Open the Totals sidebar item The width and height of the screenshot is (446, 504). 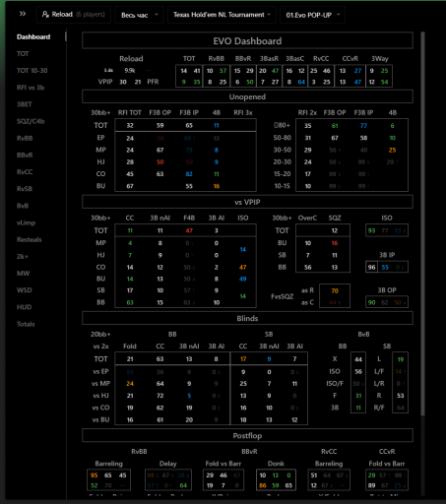point(26,324)
